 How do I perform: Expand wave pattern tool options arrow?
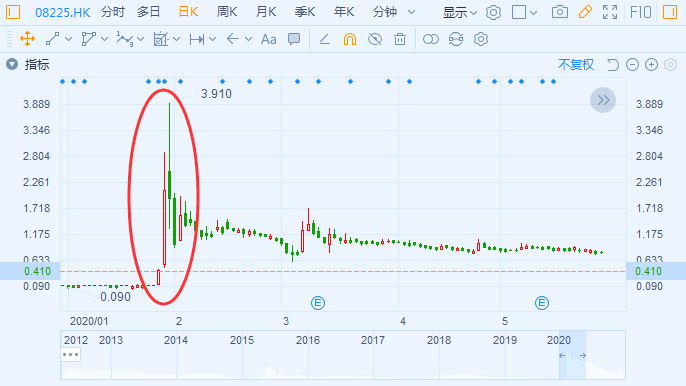click(140, 39)
